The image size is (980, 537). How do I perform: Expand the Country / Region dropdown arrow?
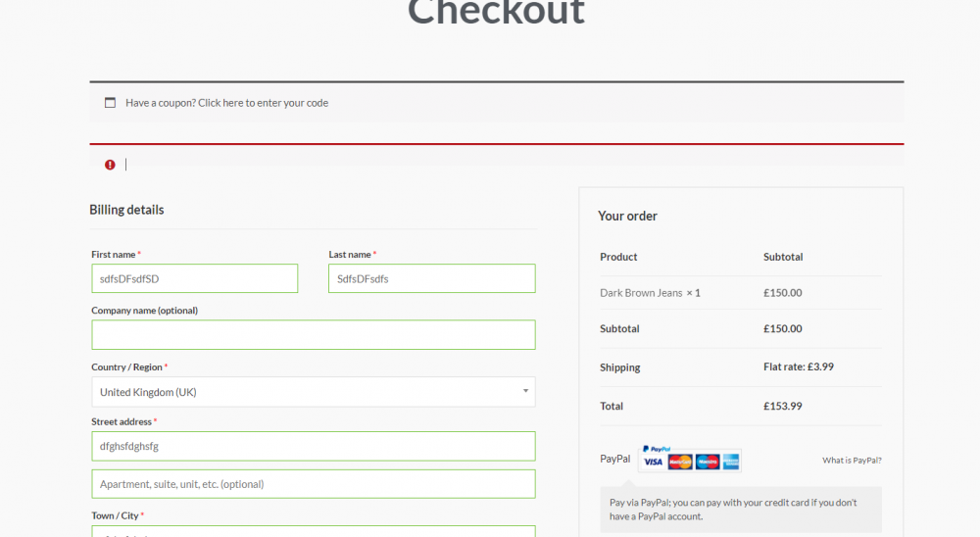(x=525, y=392)
